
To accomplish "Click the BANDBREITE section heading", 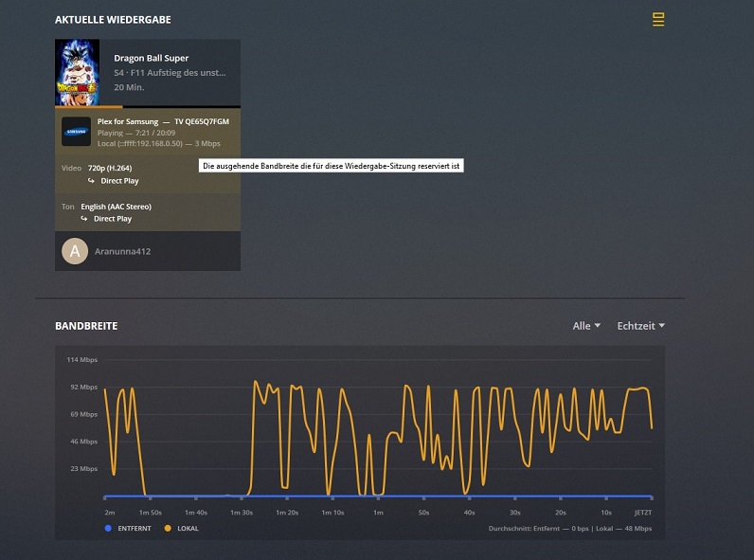I will pyautogui.click(x=86, y=326).
